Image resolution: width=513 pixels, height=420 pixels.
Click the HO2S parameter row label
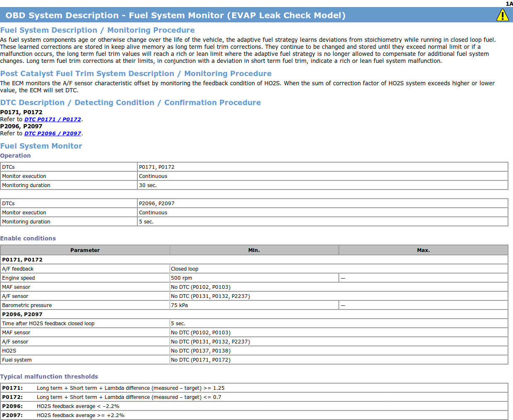(x=9, y=351)
